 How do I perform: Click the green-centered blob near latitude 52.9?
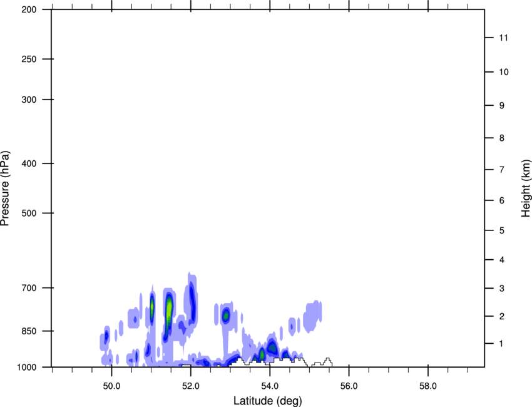pyautogui.click(x=225, y=316)
